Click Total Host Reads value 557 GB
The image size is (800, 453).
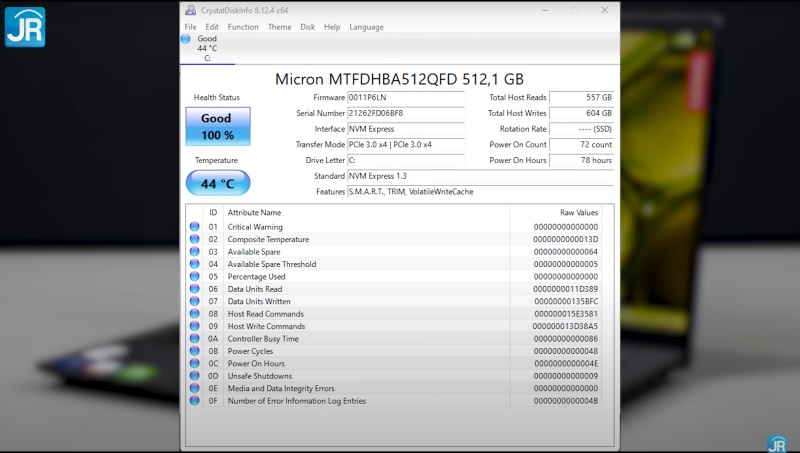pyautogui.click(x=581, y=97)
